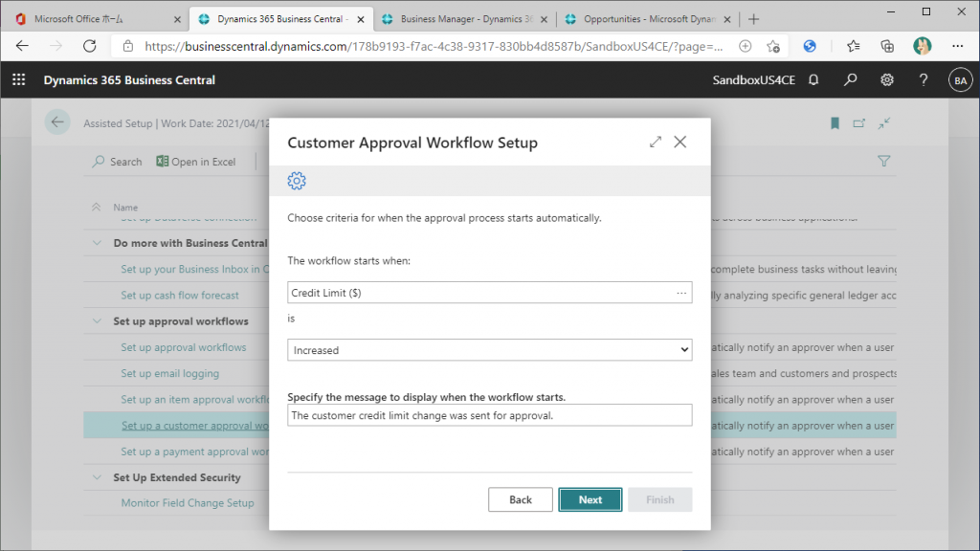Click the browser forward arrow
980x551 pixels.
tap(56, 46)
